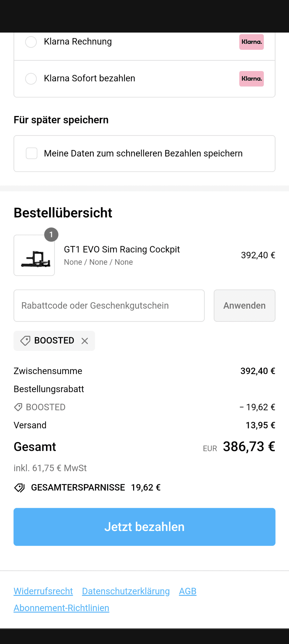Open AGB link
This screenshot has height=644, width=289.
188,591
